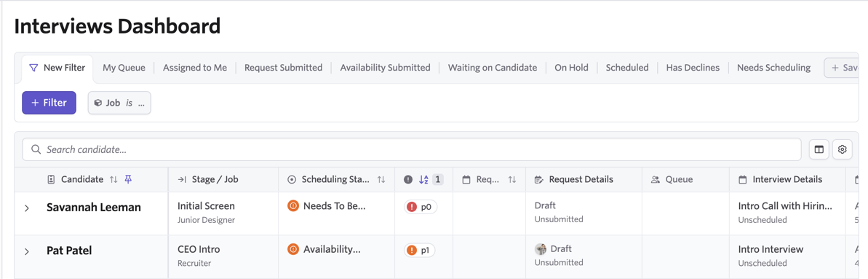The width and height of the screenshot is (868, 279).
Task: Click the CEO Intro stage cell
Action: tap(199, 249)
